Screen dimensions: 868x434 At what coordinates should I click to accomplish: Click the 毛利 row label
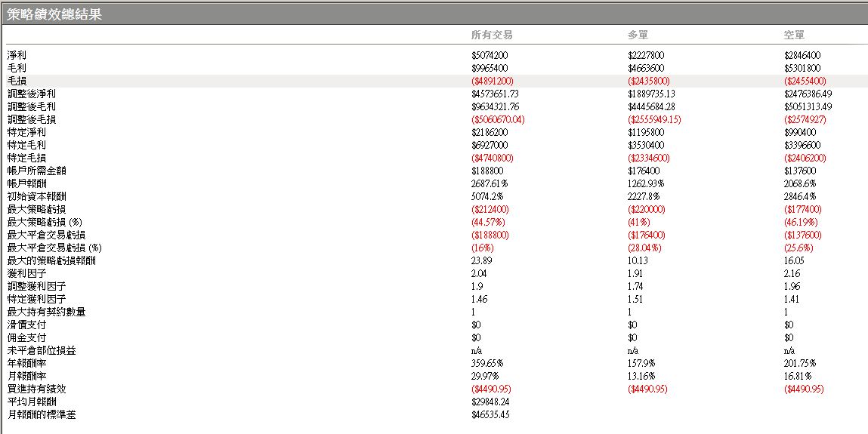[x=16, y=68]
